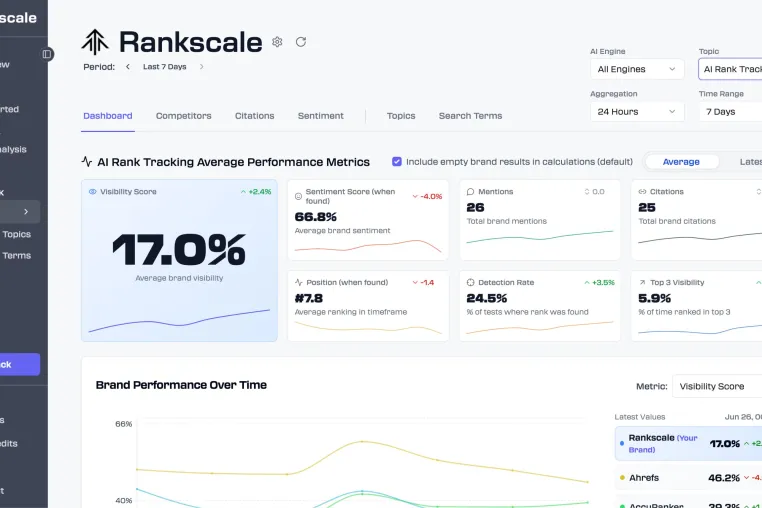The width and height of the screenshot is (762, 508).
Task: Click the Rankscale tree logo
Action: (95, 42)
